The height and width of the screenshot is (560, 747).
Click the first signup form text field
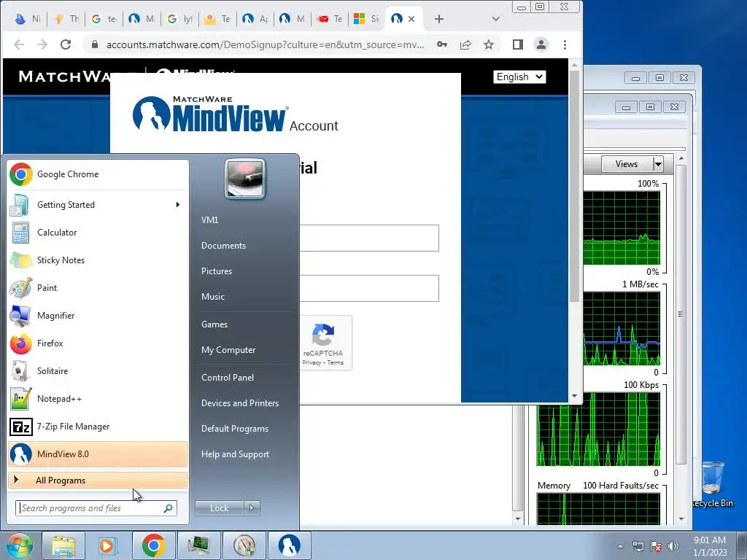369,238
